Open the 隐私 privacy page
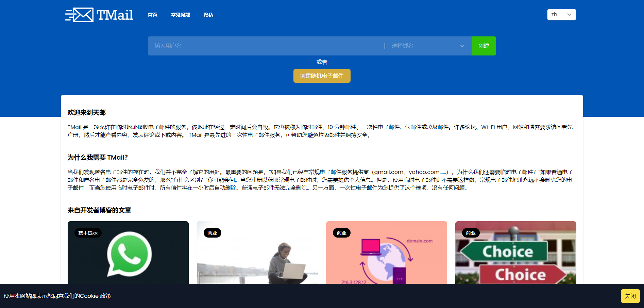Image resolution: width=644 pixels, height=308 pixels. coord(208,15)
